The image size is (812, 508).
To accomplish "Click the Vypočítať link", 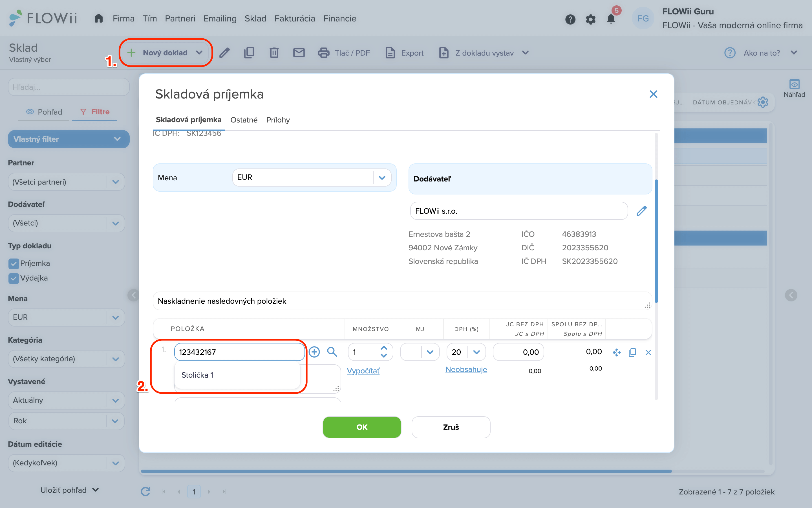I will pyautogui.click(x=363, y=371).
